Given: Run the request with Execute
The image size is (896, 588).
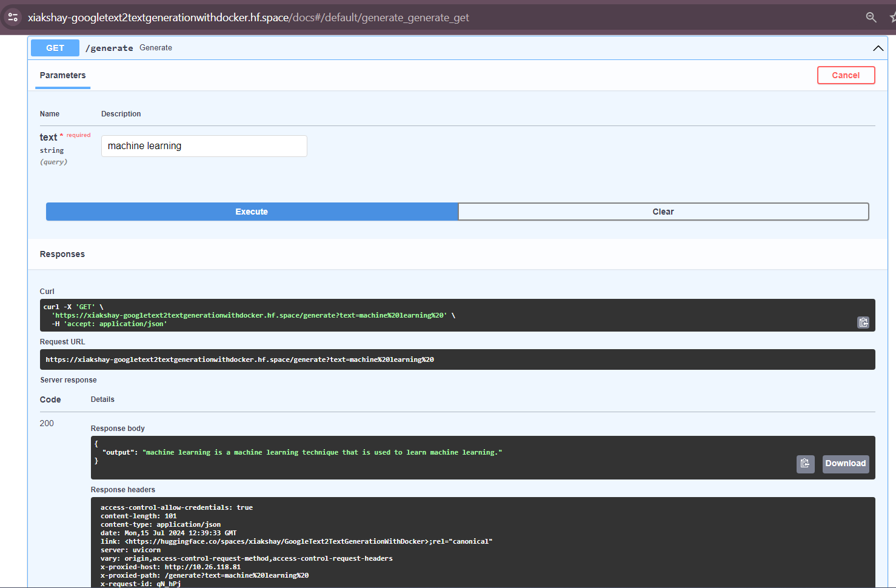Looking at the screenshot, I should point(252,212).
